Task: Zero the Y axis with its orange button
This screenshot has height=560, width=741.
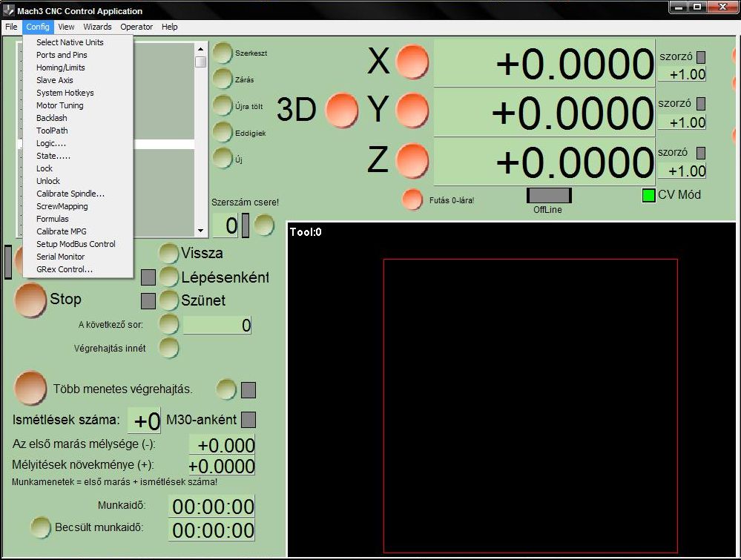Action: pyautogui.click(x=412, y=111)
